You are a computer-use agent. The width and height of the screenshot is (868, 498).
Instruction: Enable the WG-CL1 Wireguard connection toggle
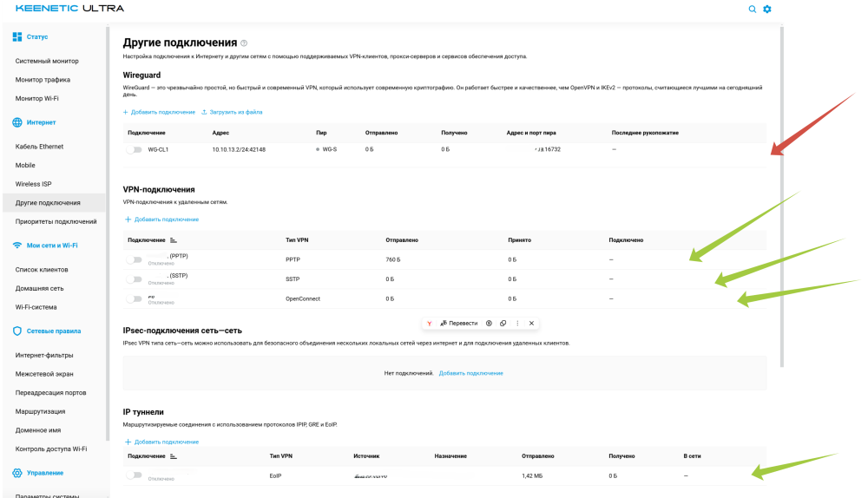tap(134, 149)
